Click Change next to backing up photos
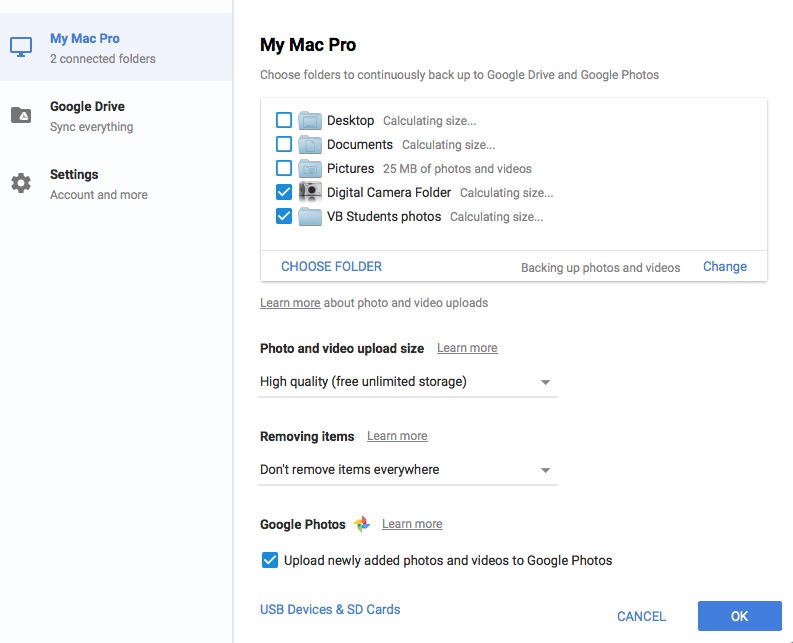793x643 pixels. pos(725,267)
